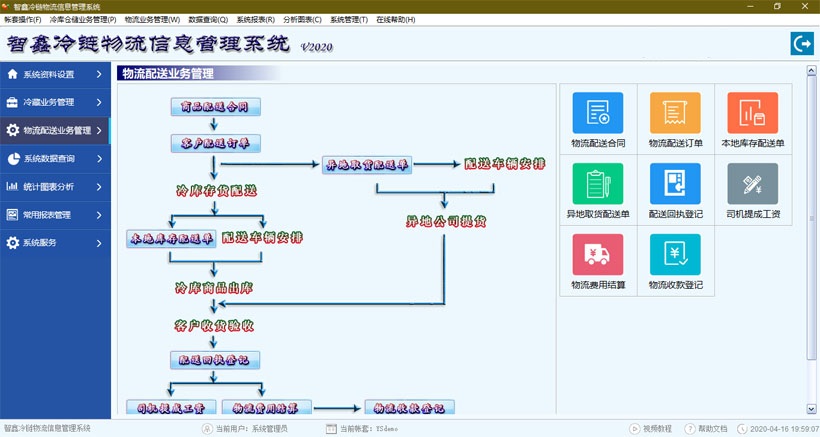Click the 冷库商品出库 flowchart label
This screenshot has height=437, width=820.
tap(214, 288)
